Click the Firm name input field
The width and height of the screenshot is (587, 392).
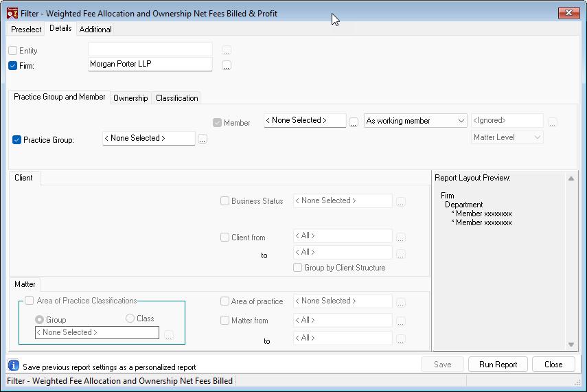coord(150,64)
